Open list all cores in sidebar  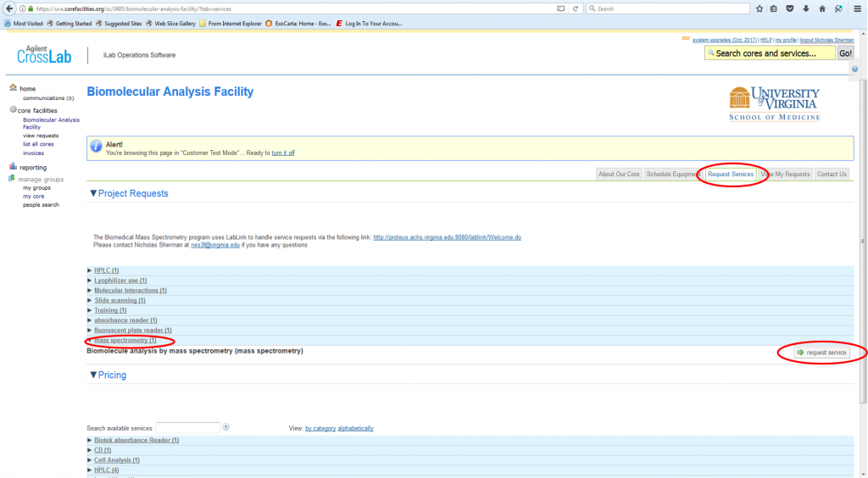[38, 144]
